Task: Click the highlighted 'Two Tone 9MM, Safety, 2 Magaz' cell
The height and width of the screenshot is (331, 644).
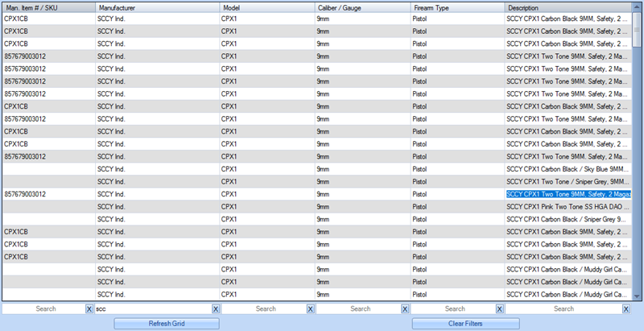Action: coord(568,194)
